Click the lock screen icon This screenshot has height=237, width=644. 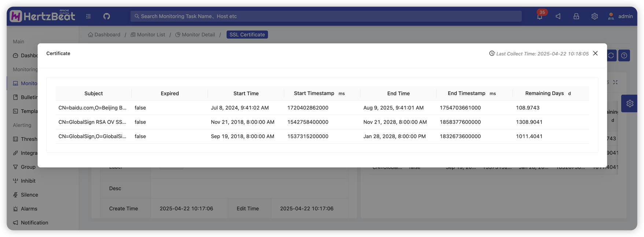tap(576, 16)
